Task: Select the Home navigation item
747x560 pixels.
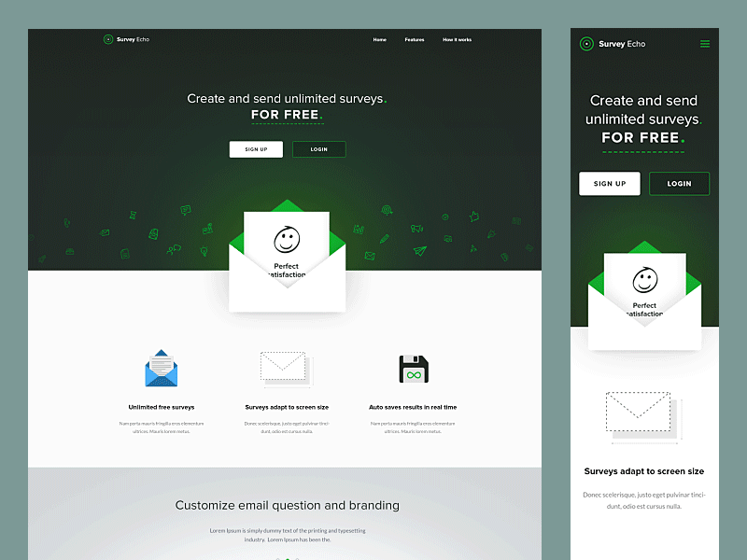Action: [380, 39]
